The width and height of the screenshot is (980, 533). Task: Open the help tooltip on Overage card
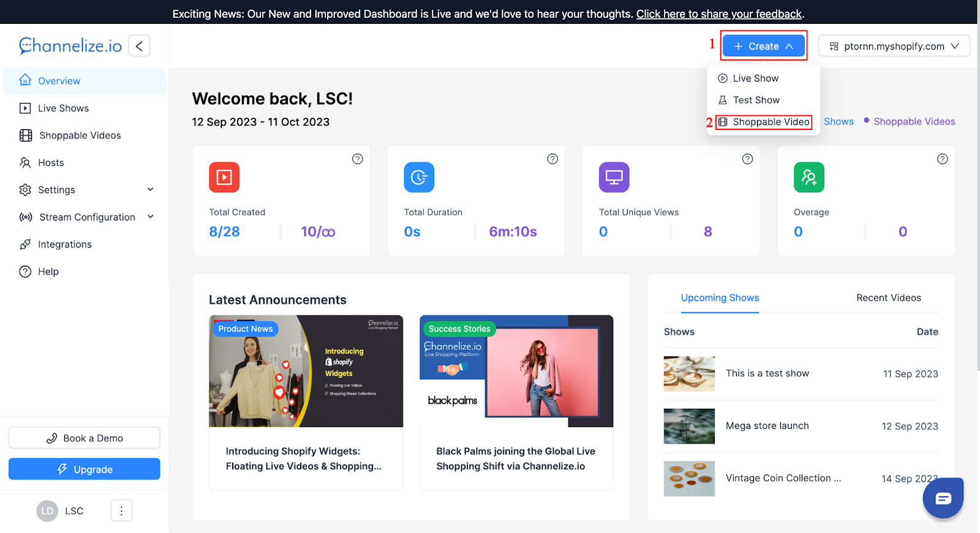pyautogui.click(x=943, y=159)
